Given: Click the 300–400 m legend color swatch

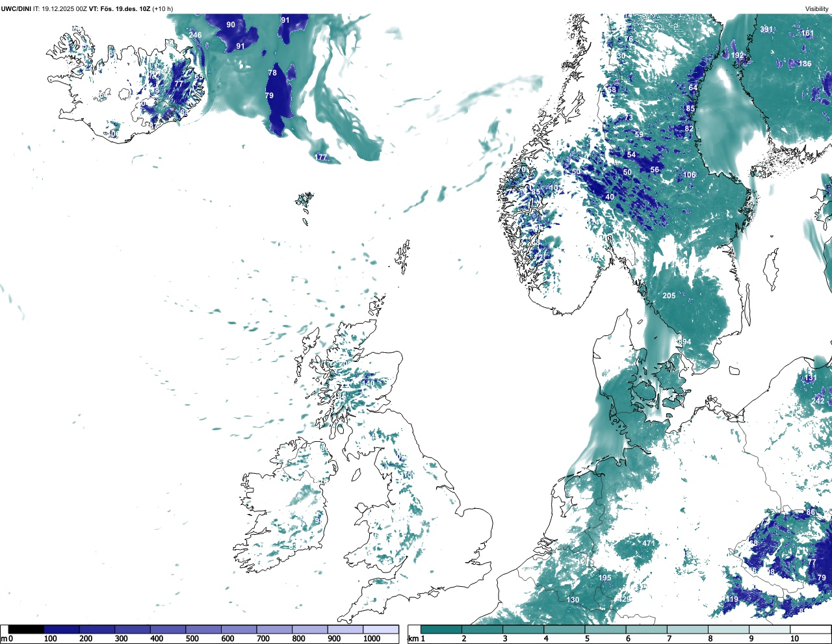Looking at the screenshot, I should point(133,629).
